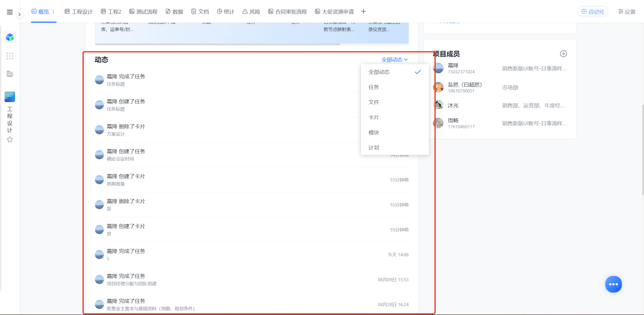Click timestamp 今天 14:06
644x315 pixels.
point(398,254)
